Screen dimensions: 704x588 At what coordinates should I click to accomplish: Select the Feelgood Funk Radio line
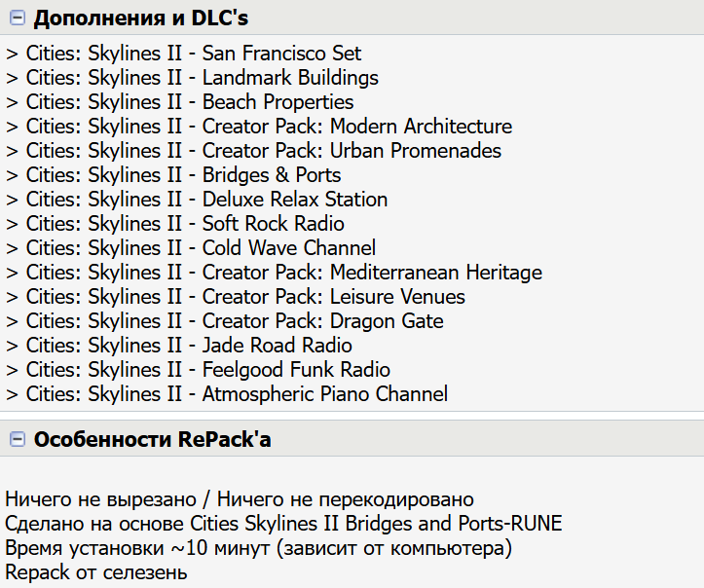click(x=198, y=370)
